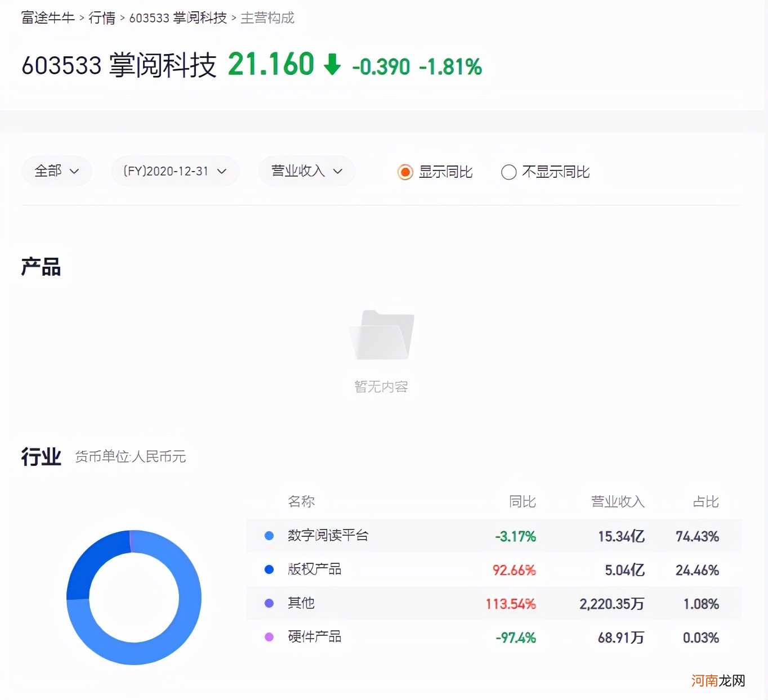Click the 24.46% share value
Screen dimensions: 768x700
697,570
